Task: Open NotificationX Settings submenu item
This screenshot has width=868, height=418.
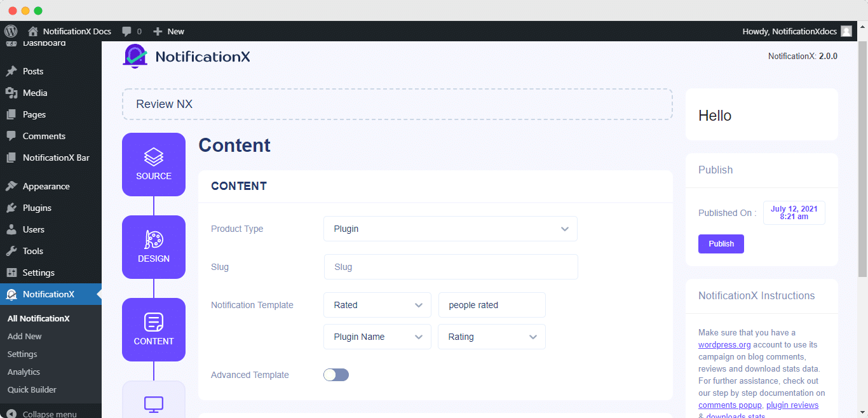Action: [22, 354]
